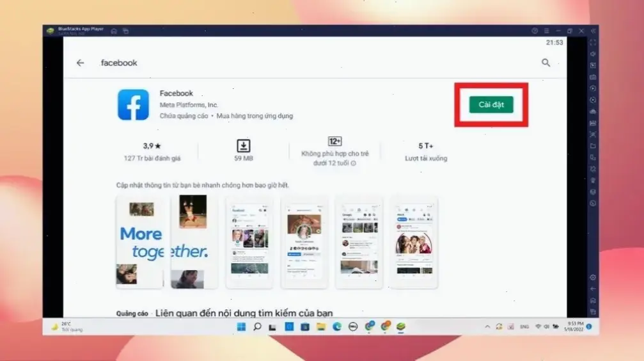Open the fourth profile page screenshot

304,242
